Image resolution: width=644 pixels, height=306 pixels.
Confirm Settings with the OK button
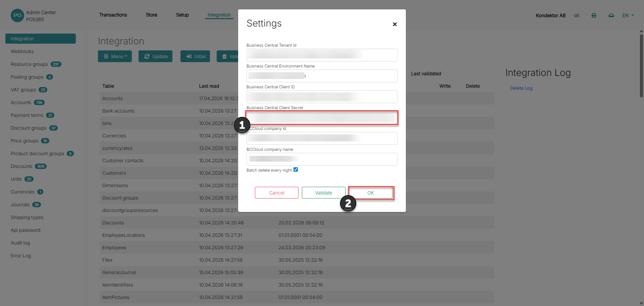[371, 193]
